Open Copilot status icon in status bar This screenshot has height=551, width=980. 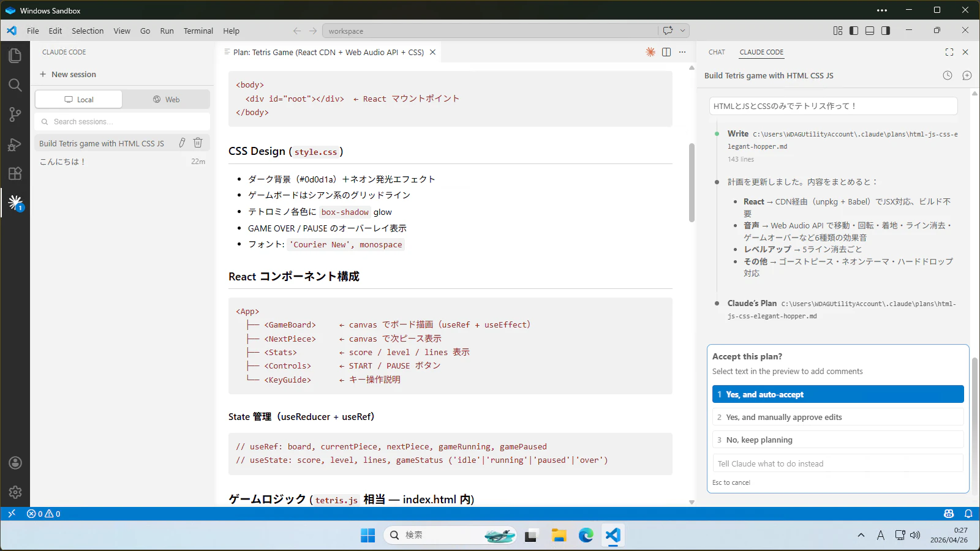[949, 514]
